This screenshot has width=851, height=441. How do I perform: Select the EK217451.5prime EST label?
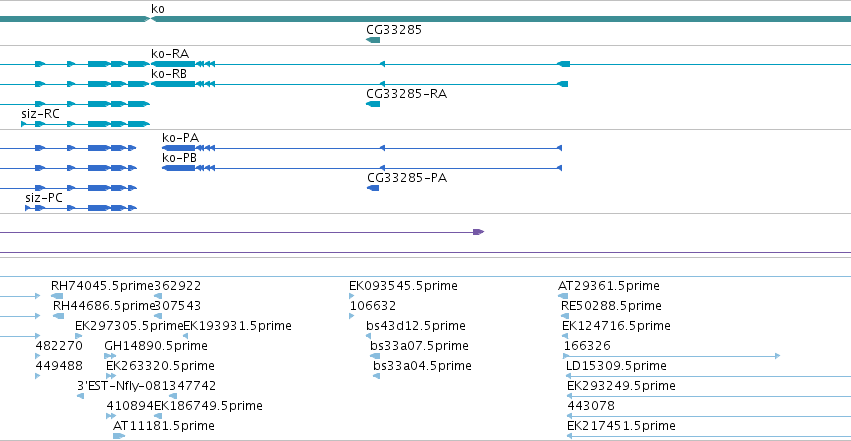pos(621,426)
